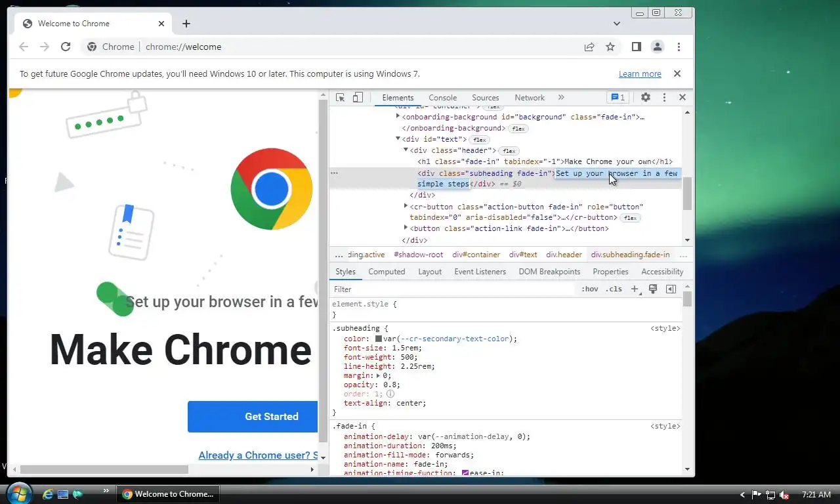Dismiss the Windows update info banner
Viewport: 840px width, 504px height.
pyautogui.click(x=677, y=73)
